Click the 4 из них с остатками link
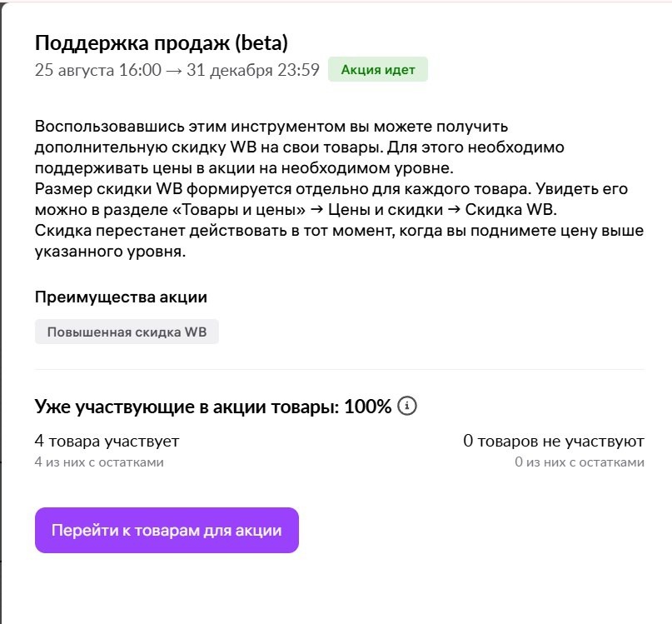672x624 pixels. pos(99,459)
